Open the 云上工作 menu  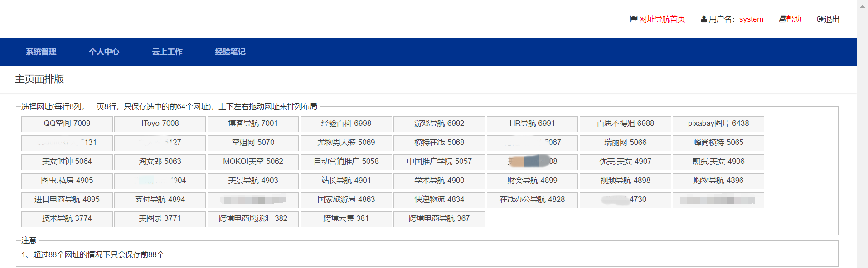point(167,52)
